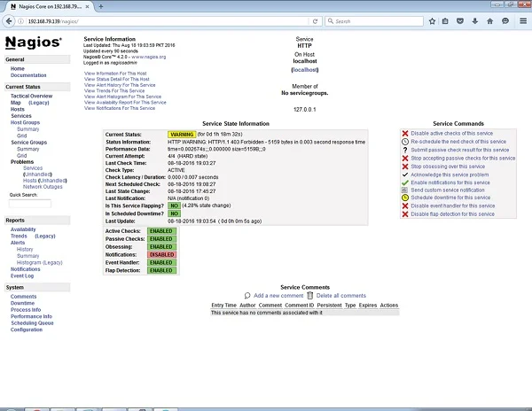Click the localhost host link

(x=305, y=70)
